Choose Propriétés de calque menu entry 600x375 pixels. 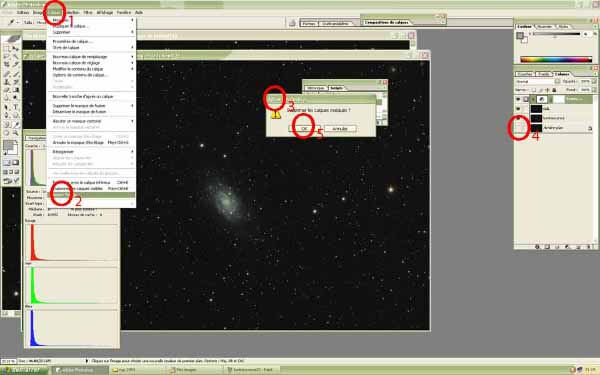coord(72,41)
